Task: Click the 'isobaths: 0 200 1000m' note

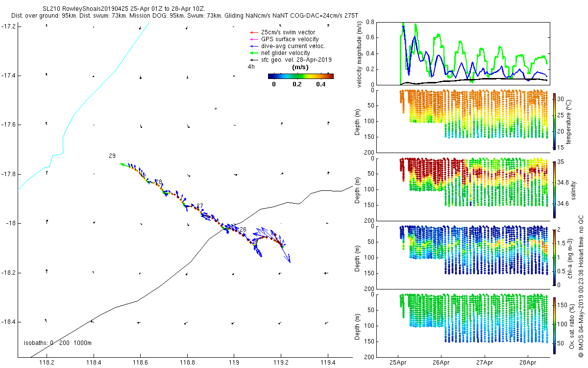Action: coord(58,343)
